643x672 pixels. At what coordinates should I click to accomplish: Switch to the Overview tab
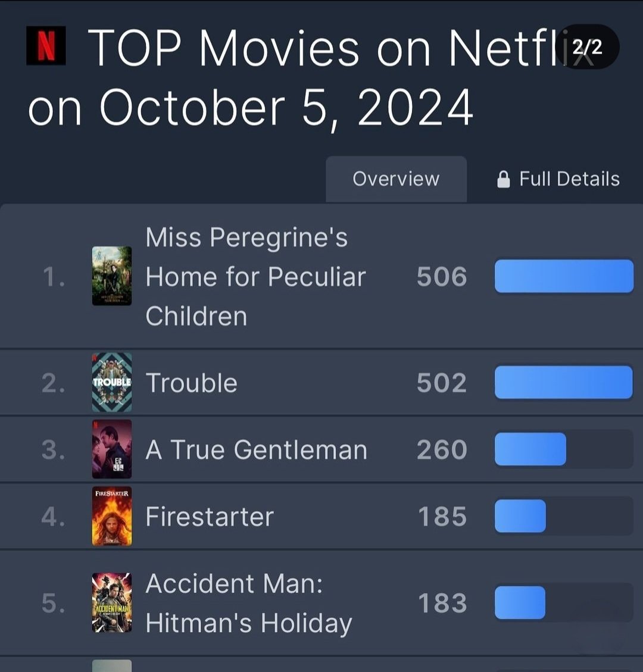point(396,179)
